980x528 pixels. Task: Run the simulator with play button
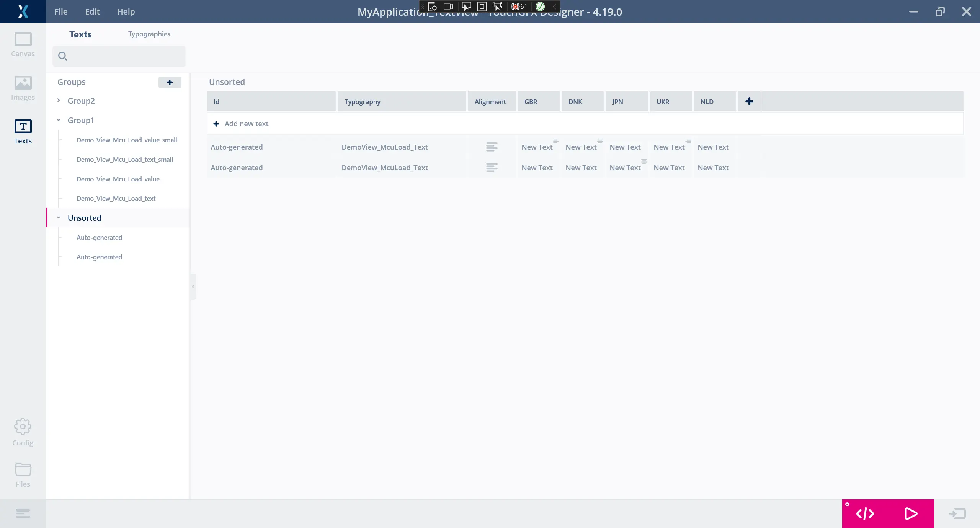click(x=911, y=513)
